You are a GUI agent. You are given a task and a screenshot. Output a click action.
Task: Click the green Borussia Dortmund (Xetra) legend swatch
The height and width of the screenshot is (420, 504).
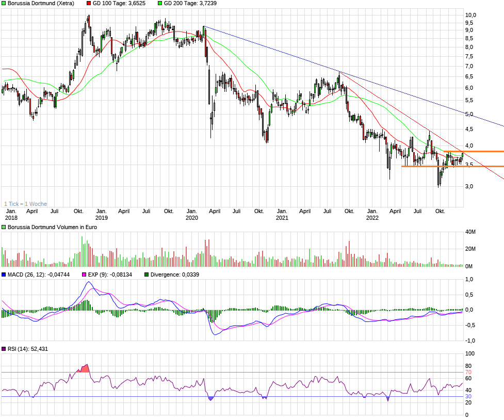4,3
